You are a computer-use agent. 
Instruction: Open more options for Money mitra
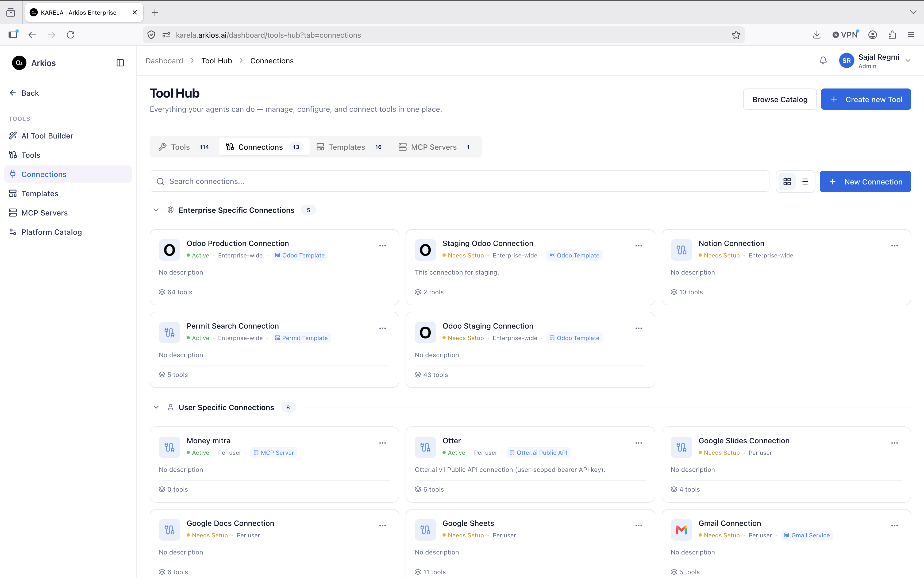pos(382,443)
